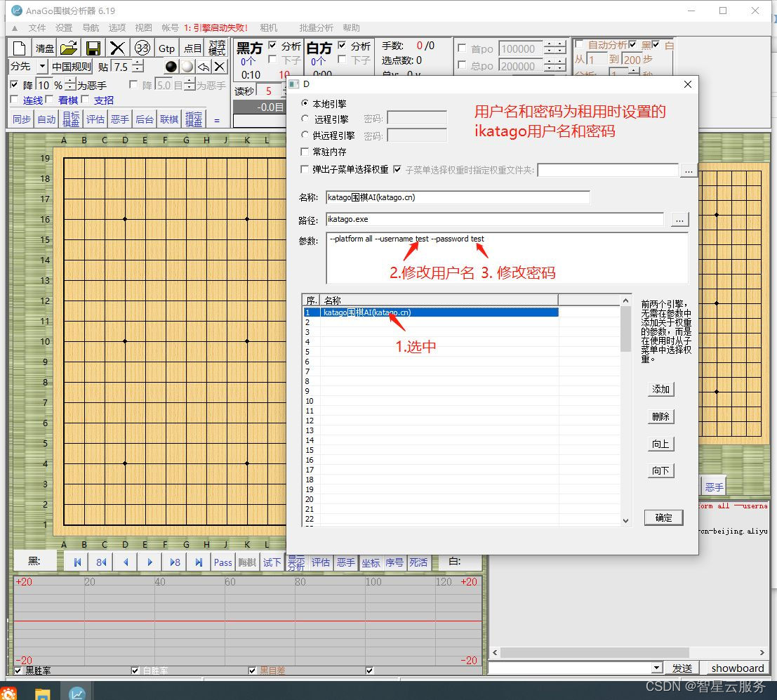Toggle the 首po checkbox

click(462, 48)
